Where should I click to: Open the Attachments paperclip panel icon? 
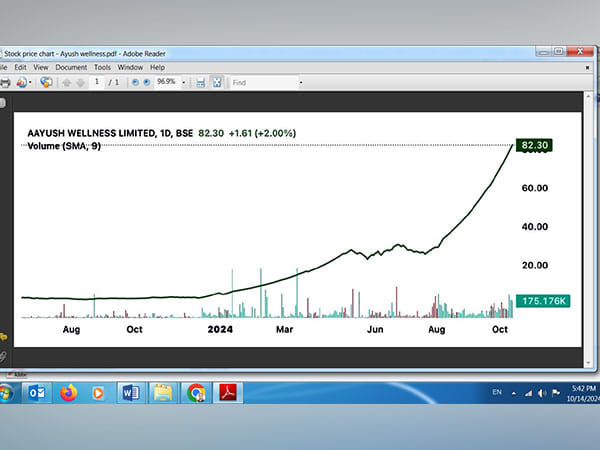3,356
